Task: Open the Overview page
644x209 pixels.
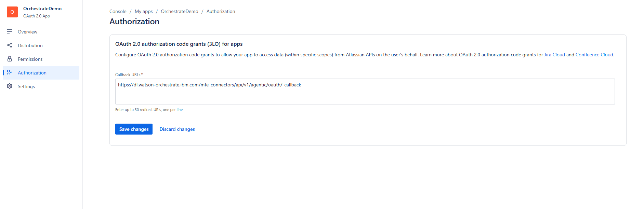Action: pyautogui.click(x=41, y=32)
